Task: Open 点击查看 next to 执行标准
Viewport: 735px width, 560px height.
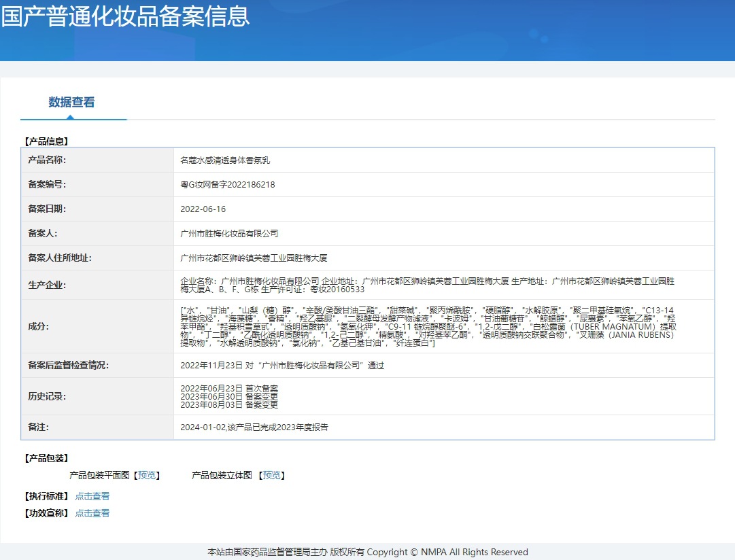Action: [92, 496]
